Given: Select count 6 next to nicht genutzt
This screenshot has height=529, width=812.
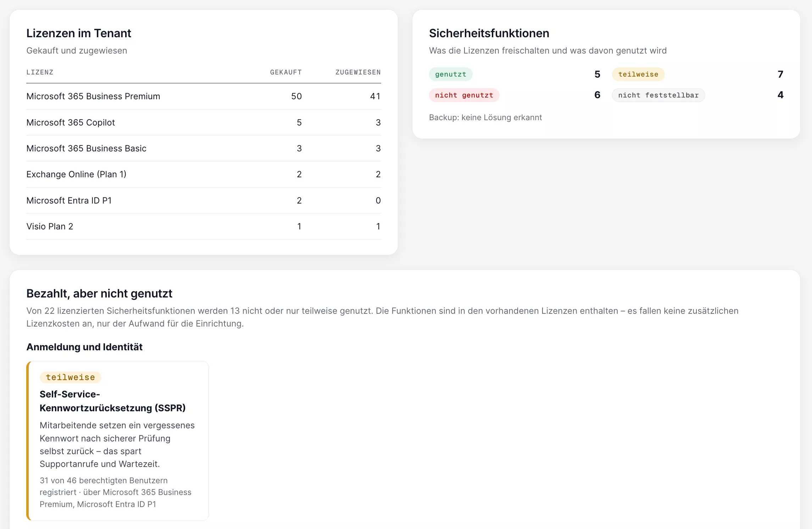Looking at the screenshot, I should (x=597, y=95).
